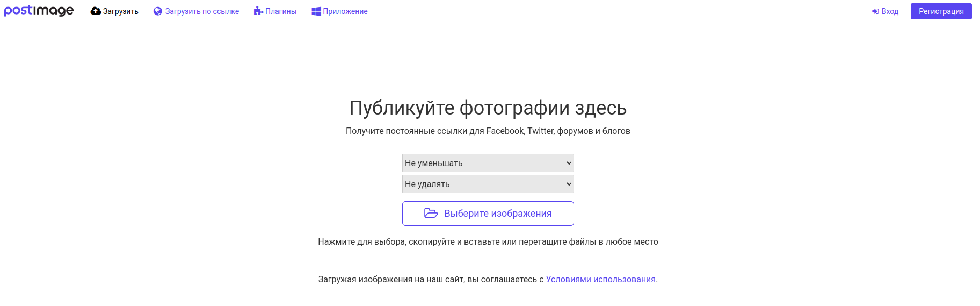This screenshot has height=306, width=980.
Task: Click the Регистрация button
Action: point(941,11)
